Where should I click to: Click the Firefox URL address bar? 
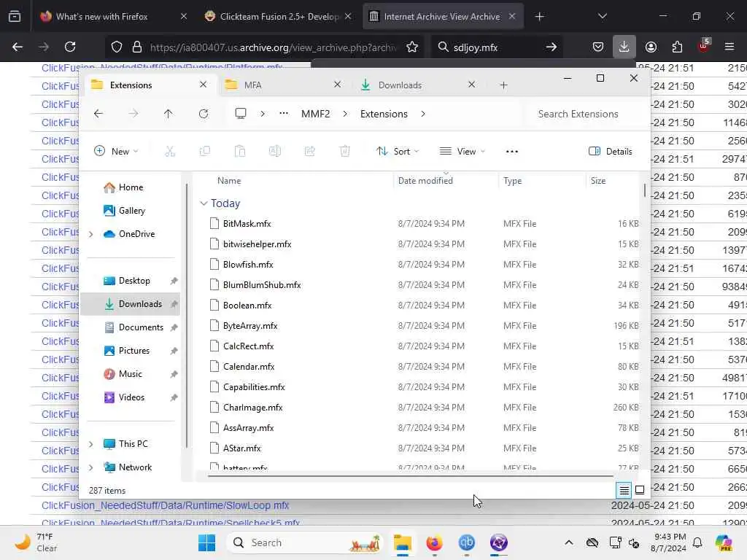click(x=264, y=47)
